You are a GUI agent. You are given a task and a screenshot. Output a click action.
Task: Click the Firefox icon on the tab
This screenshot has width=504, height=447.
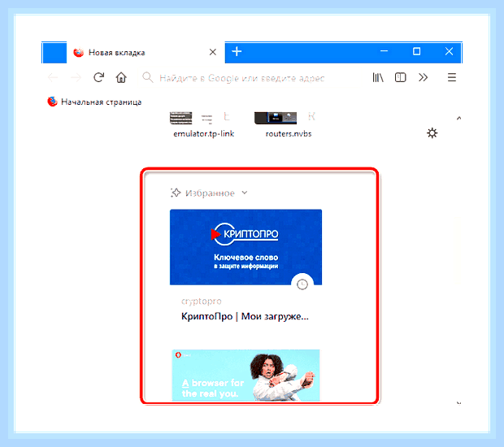coord(78,52)
